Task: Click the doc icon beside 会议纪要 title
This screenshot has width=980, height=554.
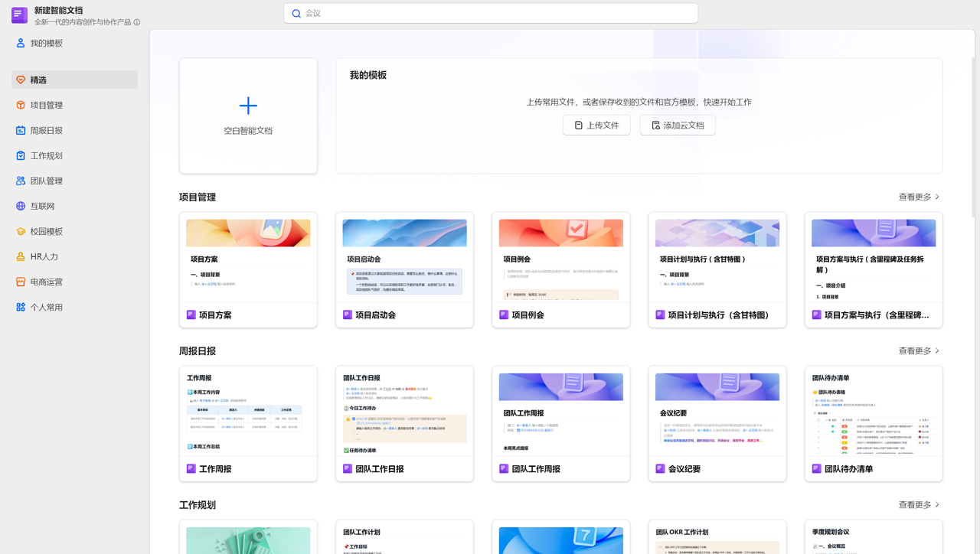Action: pyautogui.click(x=660, y=468)
